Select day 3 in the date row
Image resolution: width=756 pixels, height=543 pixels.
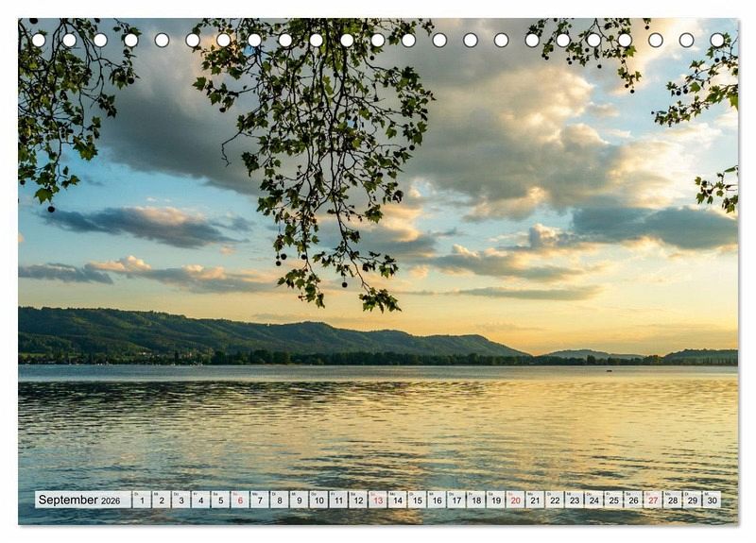click(x=180, y=500)
